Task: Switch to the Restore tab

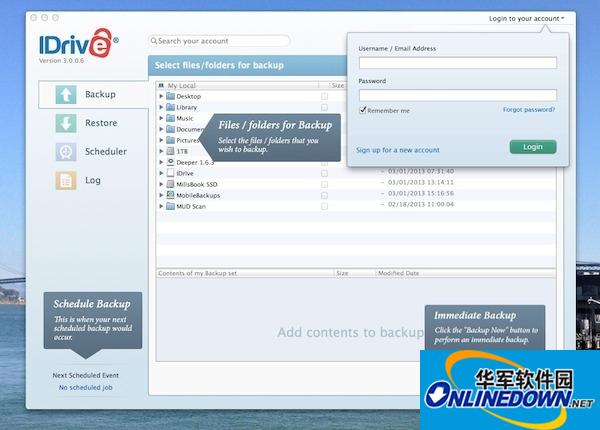Action: coord(93,123)
